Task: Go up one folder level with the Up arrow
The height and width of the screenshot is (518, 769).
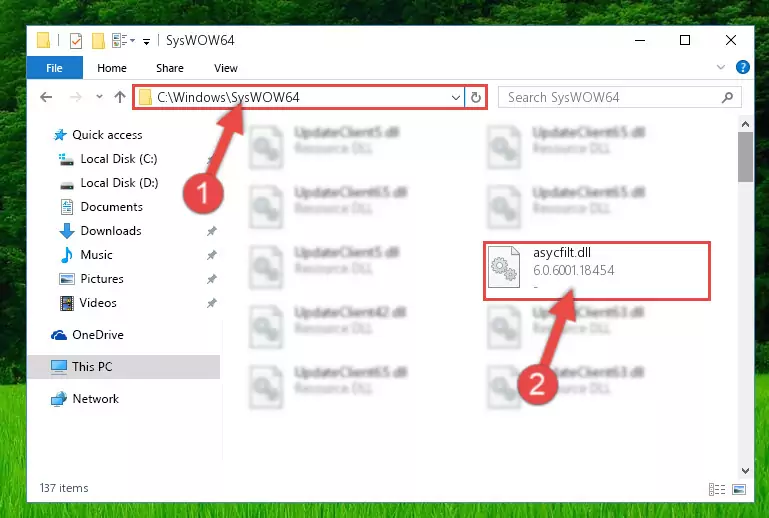Action: click(x=120, y=97)
